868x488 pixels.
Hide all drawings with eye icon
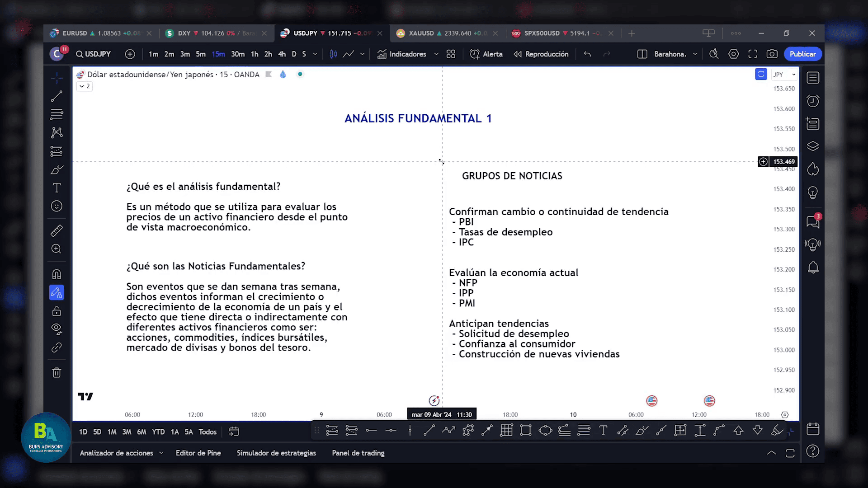click(x=57, y=328)
